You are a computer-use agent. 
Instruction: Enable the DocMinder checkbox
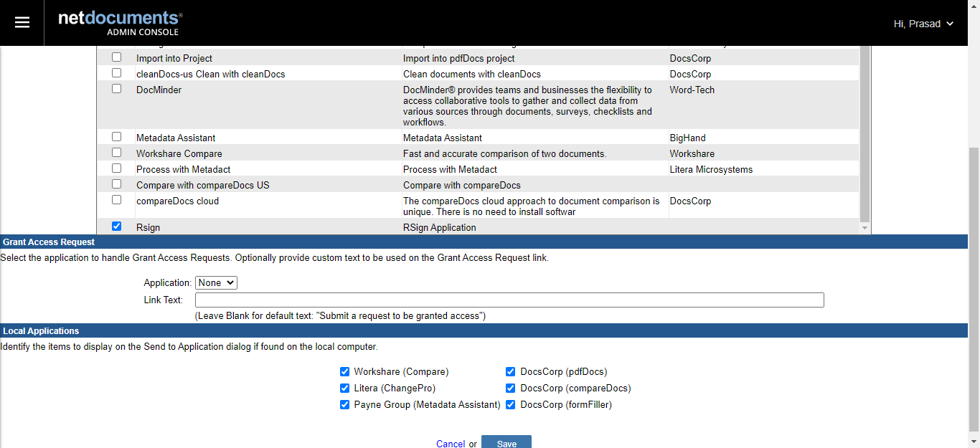coord(116,88)
